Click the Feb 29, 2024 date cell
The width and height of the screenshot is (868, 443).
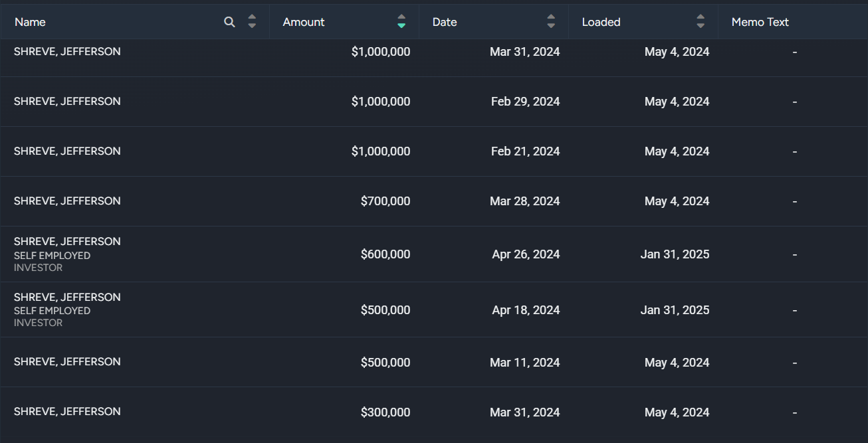525,102
